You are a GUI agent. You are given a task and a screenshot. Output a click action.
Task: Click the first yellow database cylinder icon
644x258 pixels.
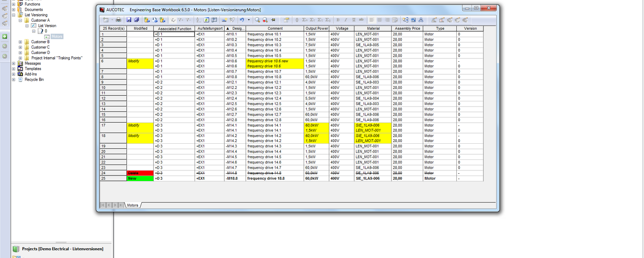coord(147,20)
